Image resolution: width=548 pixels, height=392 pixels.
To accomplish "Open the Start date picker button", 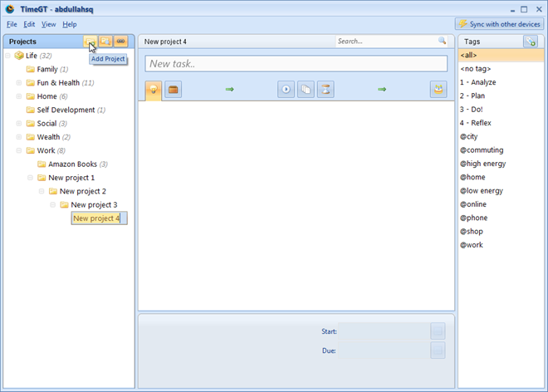I will click(438, 331).
